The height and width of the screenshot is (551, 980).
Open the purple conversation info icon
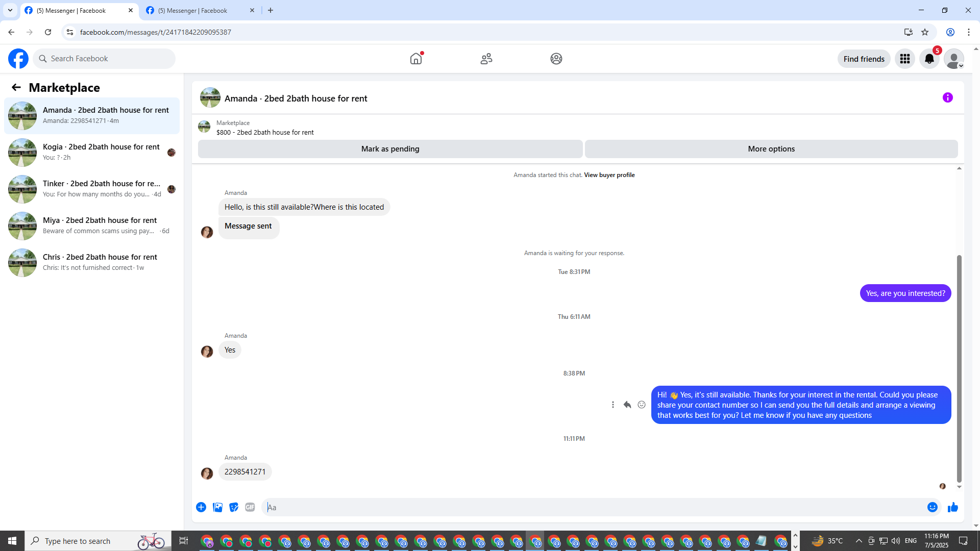(947, 97)
